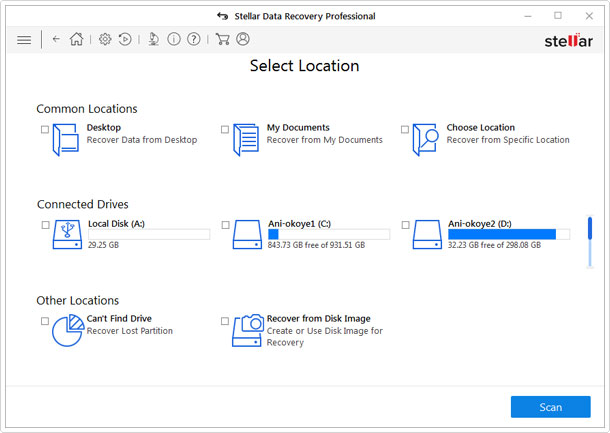Click the "My Documents" label
The height and width of the screenshot is (433, 610).
pyautogui.click(x=298, y=128)
